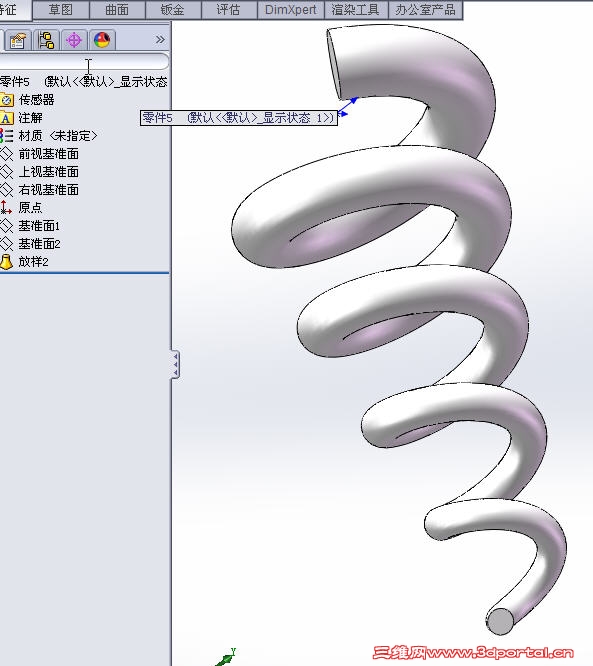Click the plane icon beside 右视基准面
The width and height of the screenshot is (593, 666).
6,189
